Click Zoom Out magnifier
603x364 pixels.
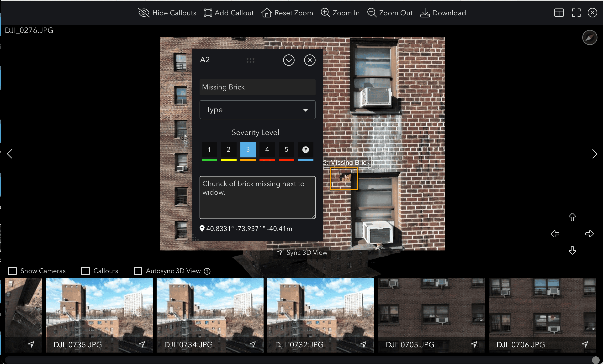[372, 13]
